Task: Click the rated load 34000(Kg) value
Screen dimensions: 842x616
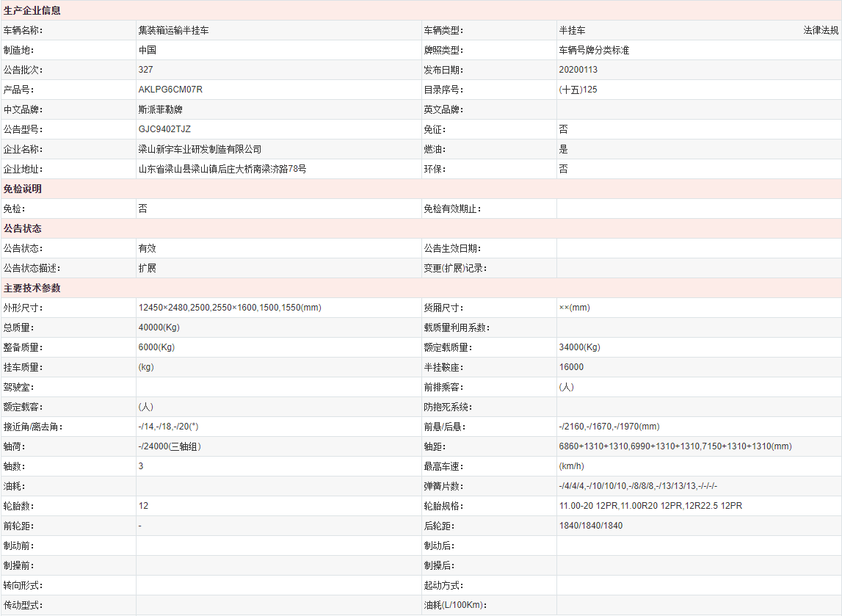Action: point(579,347)
